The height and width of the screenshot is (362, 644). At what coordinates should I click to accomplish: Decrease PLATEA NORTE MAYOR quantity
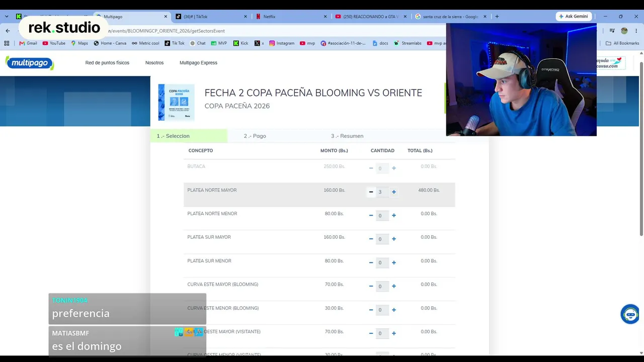pos(371,192)
